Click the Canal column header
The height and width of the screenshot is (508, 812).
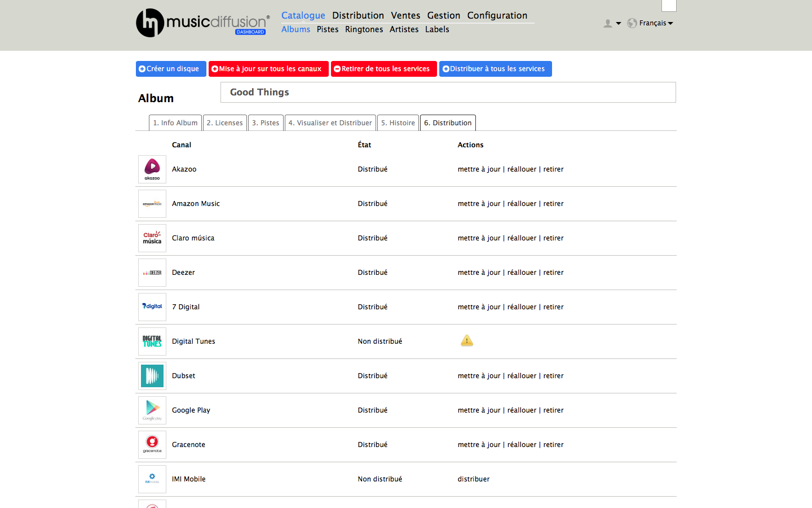182,145
